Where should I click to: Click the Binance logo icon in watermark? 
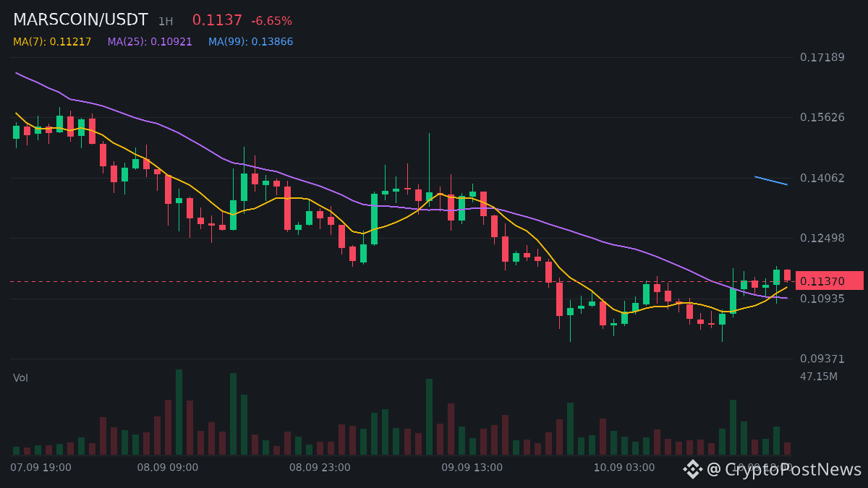coord(693,469)
